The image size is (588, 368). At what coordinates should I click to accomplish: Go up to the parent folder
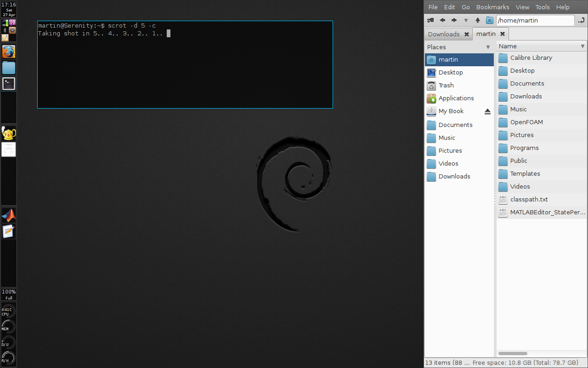[478, 20]
